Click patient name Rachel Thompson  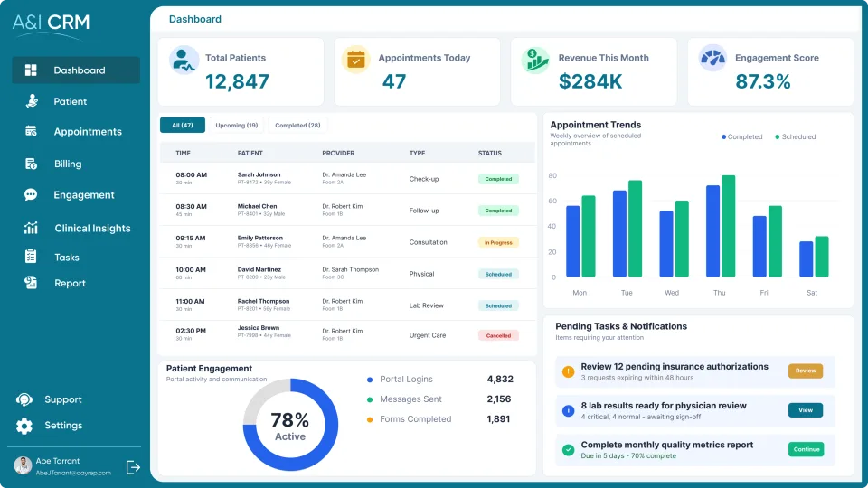tap(263, 301)
